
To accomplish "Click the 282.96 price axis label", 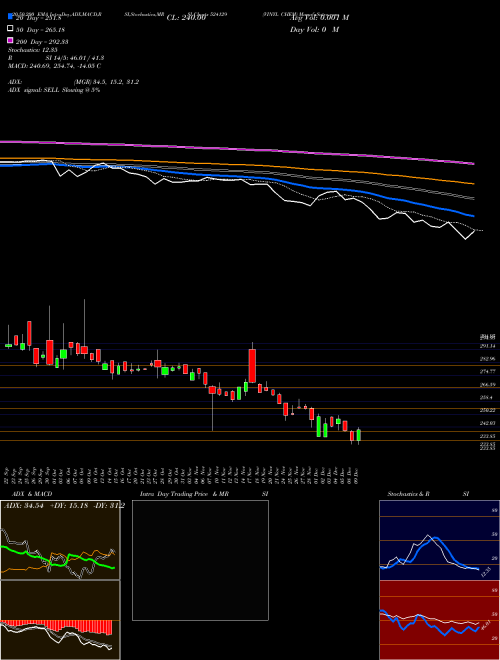I will [487, 359].
